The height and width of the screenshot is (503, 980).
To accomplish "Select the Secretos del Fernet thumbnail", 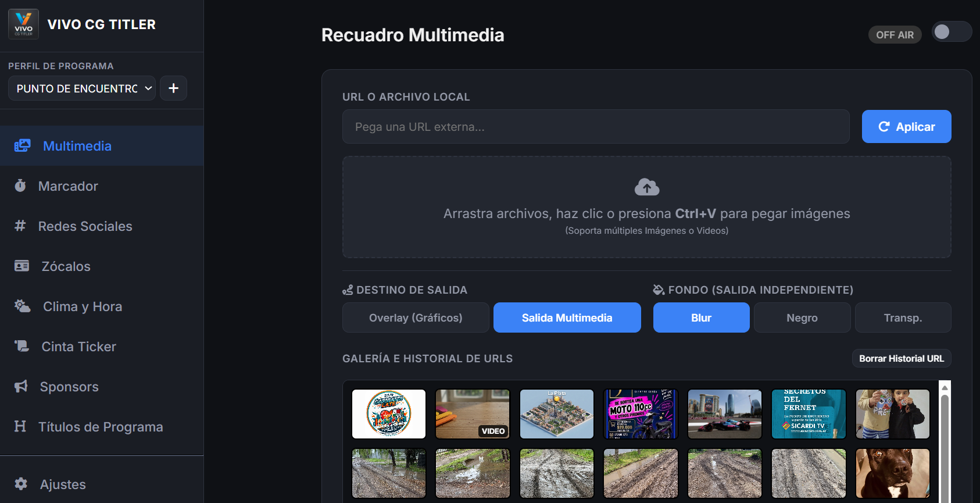I will (809, 413).
